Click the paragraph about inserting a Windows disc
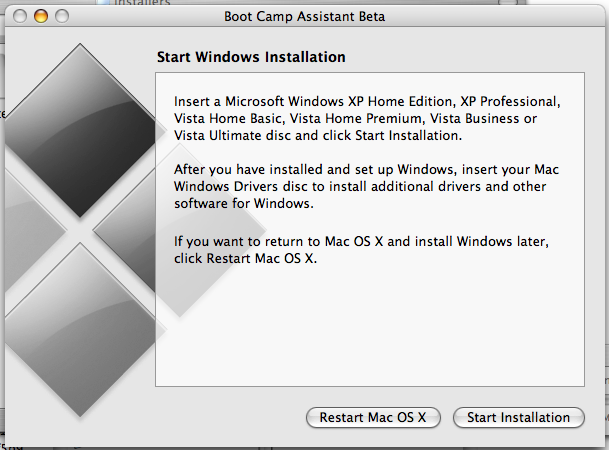Screen dimensions: 609x450 tap(367, 118)
